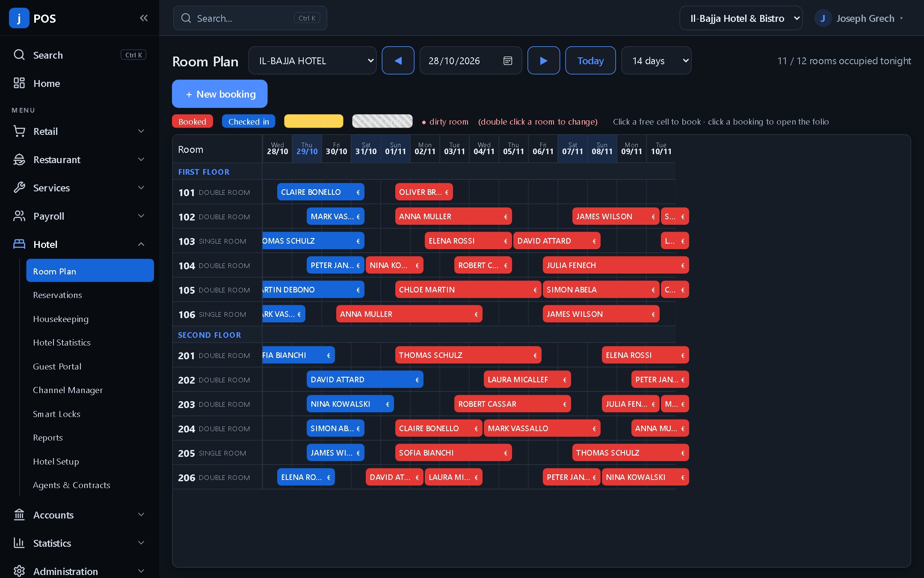Collapse the Hotel menu chevron
The width and height of the screenshot is (924, 578).
coord(141,244)
